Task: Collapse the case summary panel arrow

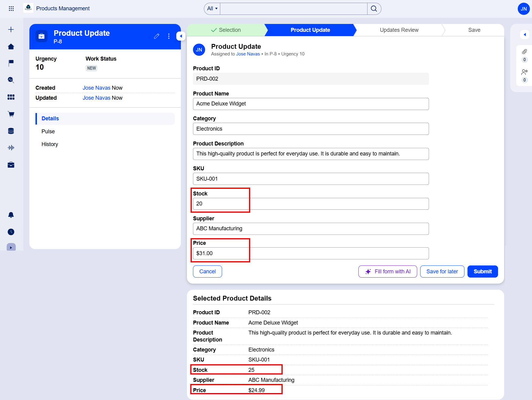Action: [181, 36]
